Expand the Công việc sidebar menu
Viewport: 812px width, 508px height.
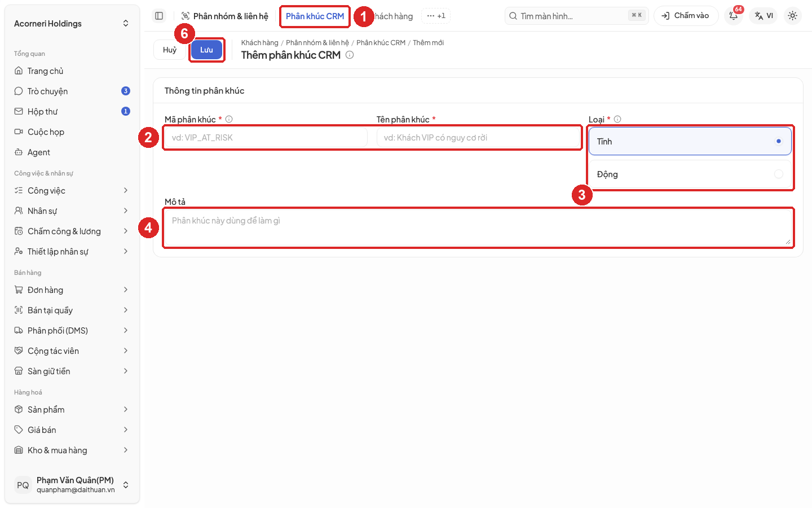click(x=72, y=190)
